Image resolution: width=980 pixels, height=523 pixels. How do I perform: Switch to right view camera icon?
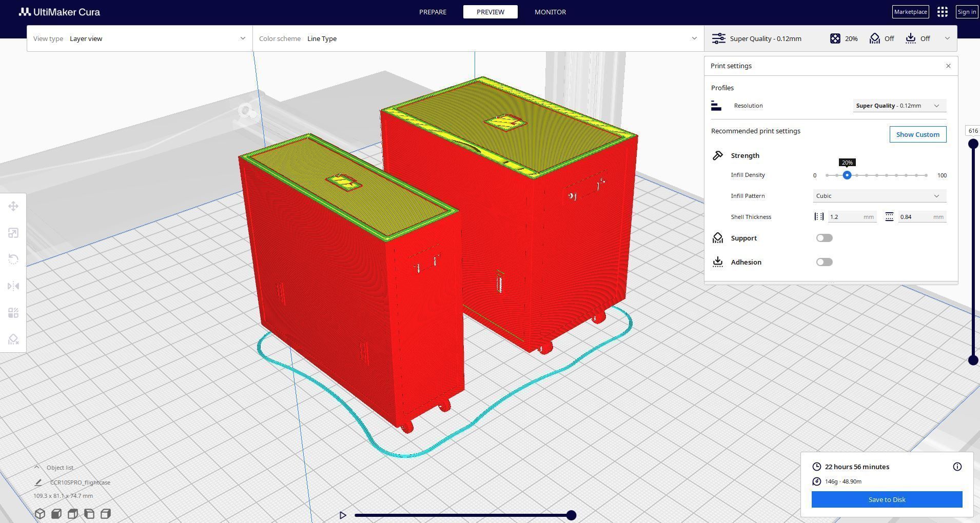point(106,514)
